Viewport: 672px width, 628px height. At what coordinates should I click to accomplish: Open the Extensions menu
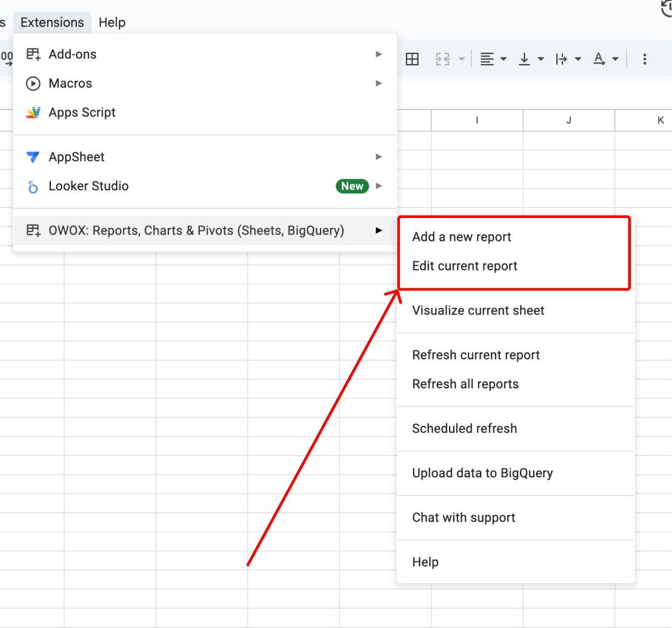[x=52, y=22]
